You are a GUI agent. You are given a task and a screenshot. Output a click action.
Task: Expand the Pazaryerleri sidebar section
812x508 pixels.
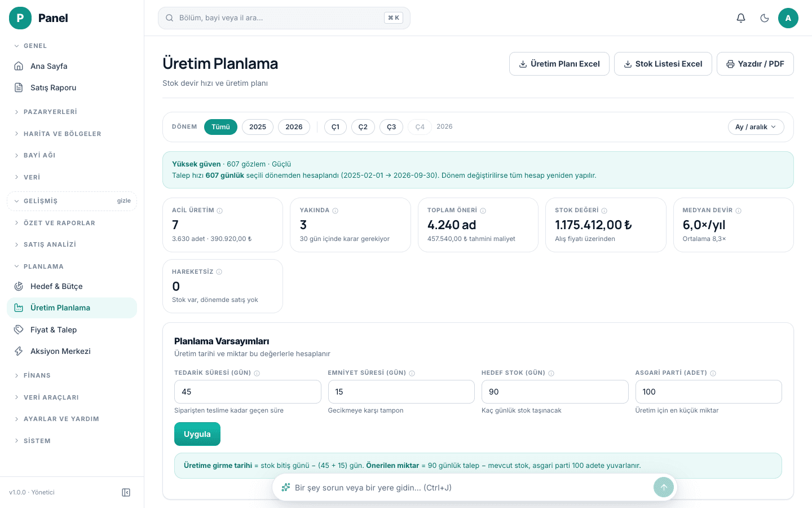tap(72, 112)
